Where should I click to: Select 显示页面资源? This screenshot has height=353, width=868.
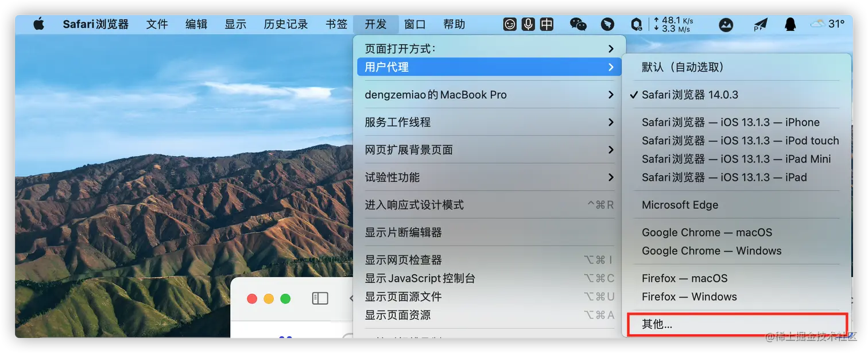(x=489, y=315)
